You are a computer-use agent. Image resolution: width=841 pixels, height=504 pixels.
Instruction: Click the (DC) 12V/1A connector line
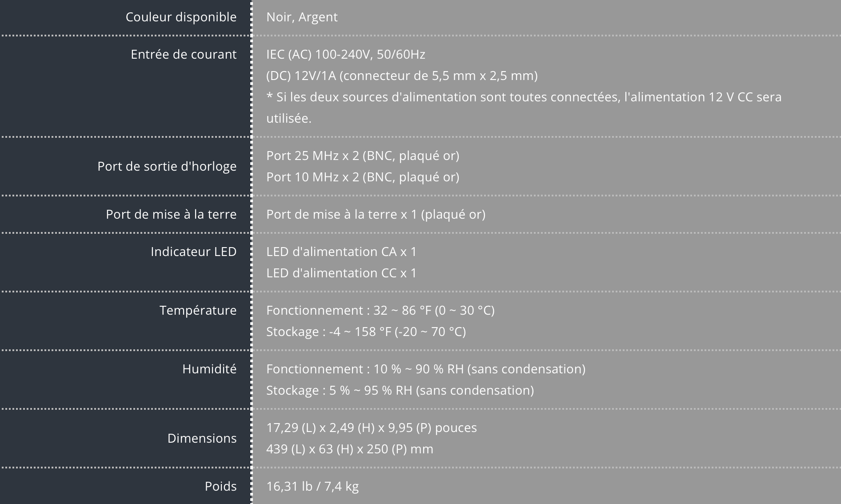click(401, 76)
